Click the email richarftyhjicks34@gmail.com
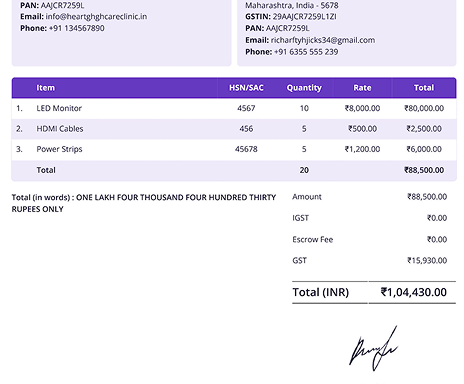Viewport: 464px width, 384px height. tap(323, 40)
